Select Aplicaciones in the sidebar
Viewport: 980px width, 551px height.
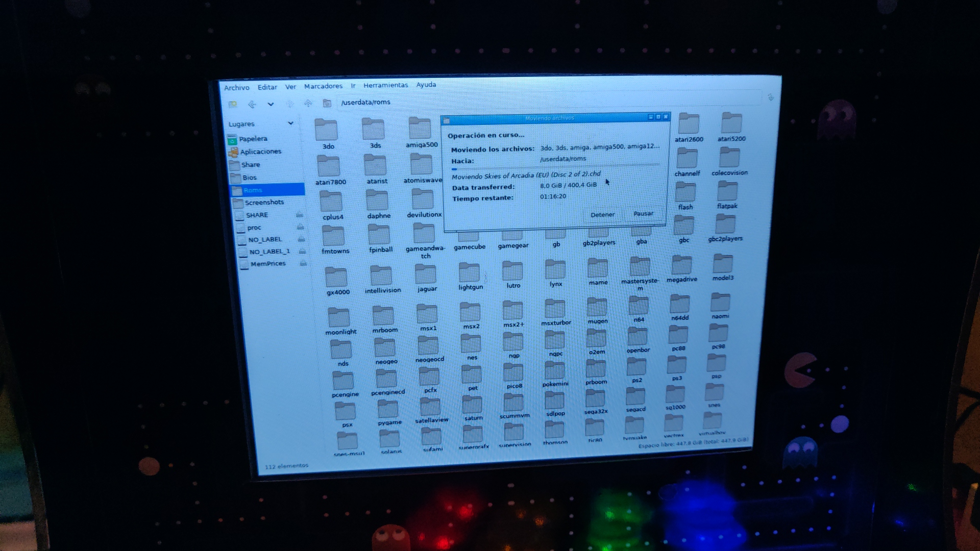[260, 152]
